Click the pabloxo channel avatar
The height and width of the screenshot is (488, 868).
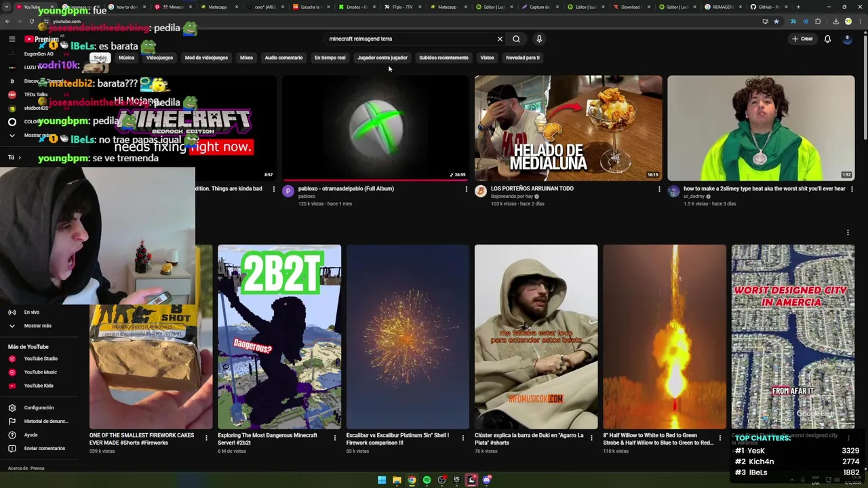coord(288,191)
